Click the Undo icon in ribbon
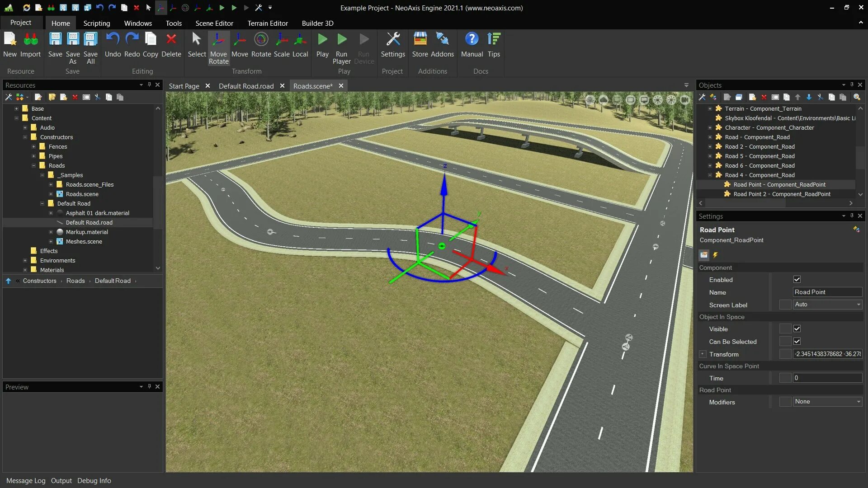Screen dimensions: 868x488 (x=113, y=40)
